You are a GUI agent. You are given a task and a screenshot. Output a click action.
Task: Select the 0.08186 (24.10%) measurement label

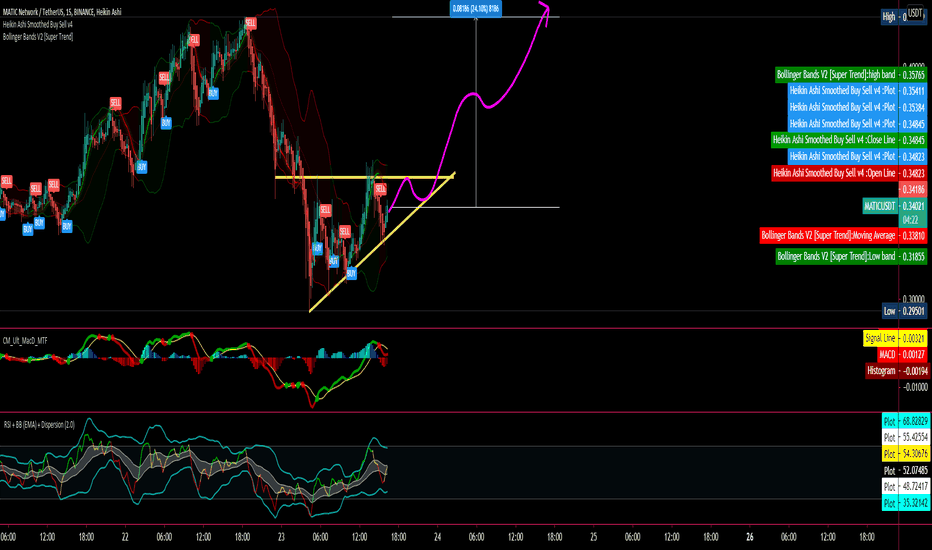tap(476, 8)
